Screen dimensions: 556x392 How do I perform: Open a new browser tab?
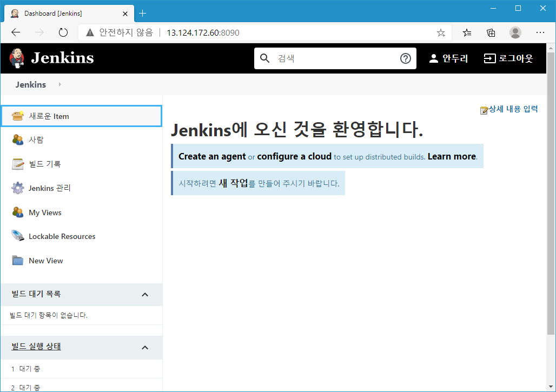tap(143, 14)
